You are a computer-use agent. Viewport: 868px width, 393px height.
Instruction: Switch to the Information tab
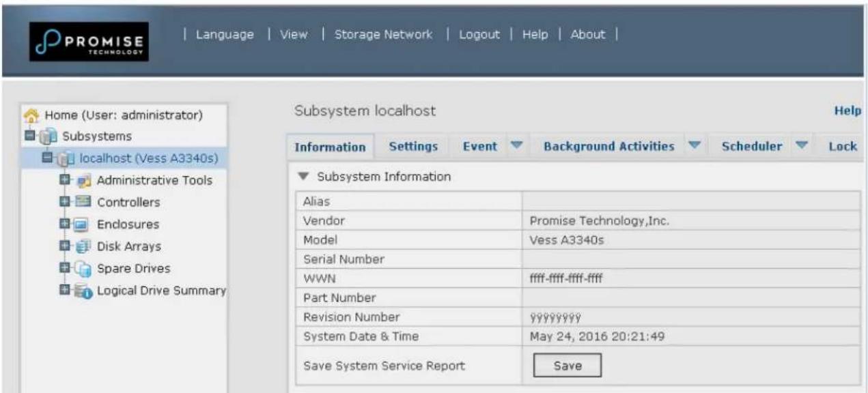330,147
